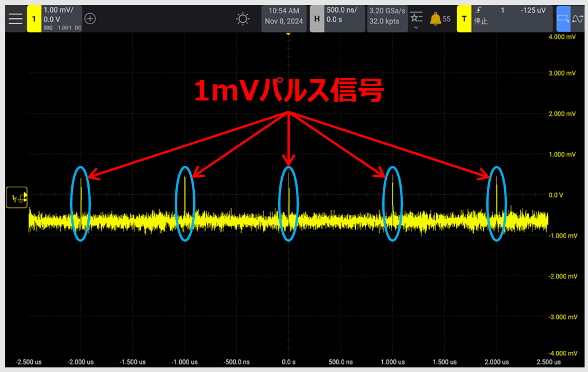Click the -2.500 us time axis label

tap(29, 362)
